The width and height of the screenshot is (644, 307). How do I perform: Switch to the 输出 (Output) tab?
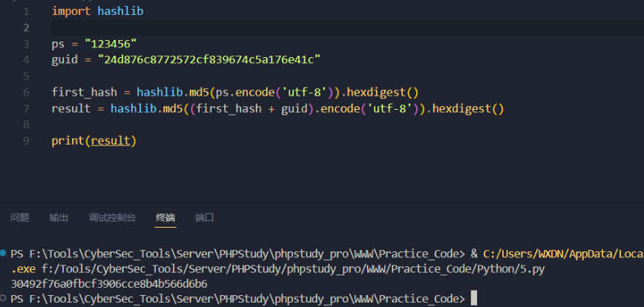59,217
